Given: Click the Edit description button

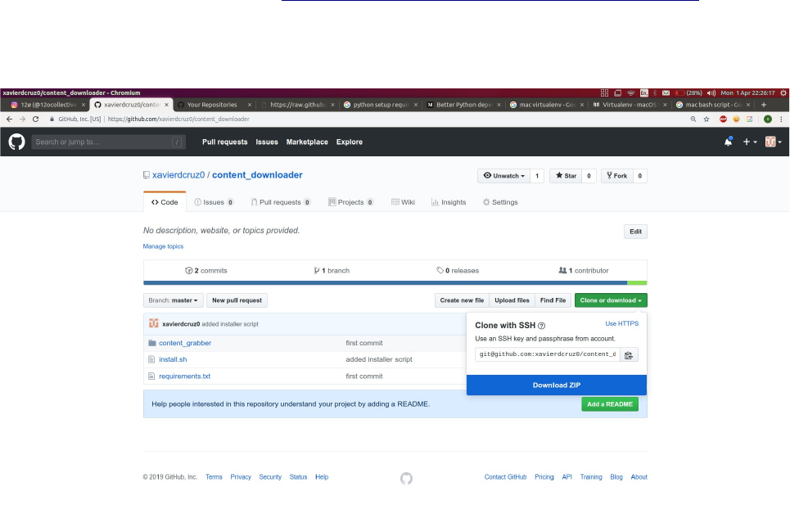Looking at the screenshot, I should (635, 232).
